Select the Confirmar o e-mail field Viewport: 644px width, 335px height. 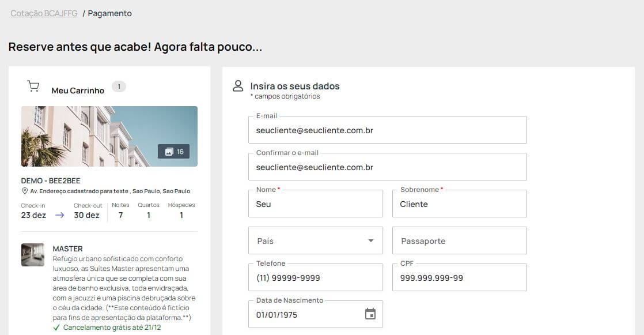(387, 167)
